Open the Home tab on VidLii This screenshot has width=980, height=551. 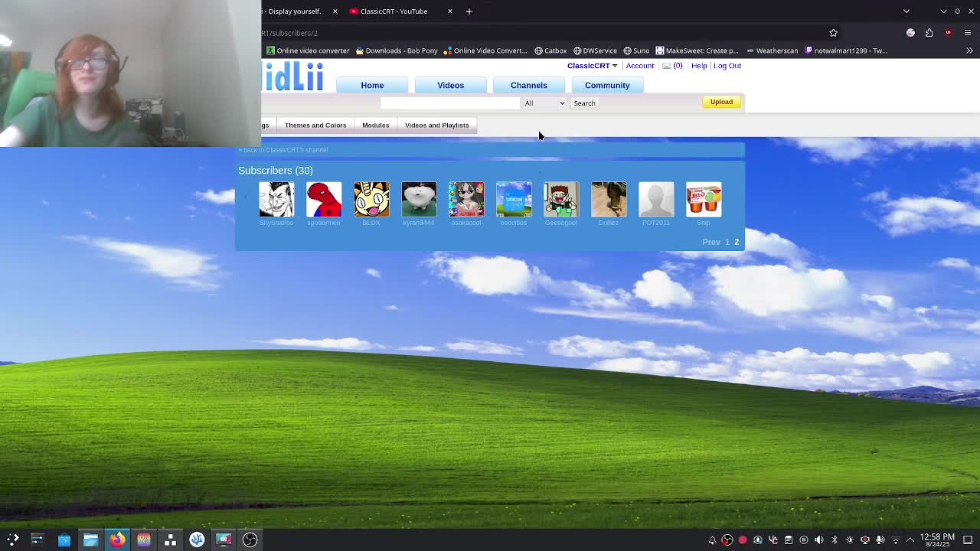coord(372,85)
